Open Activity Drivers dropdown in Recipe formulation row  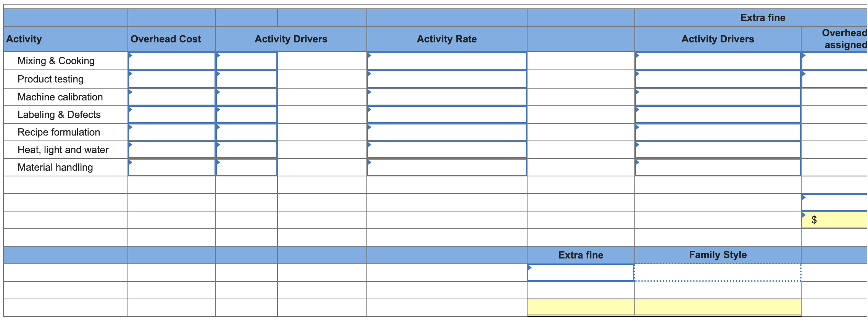(x=247, y=132)
